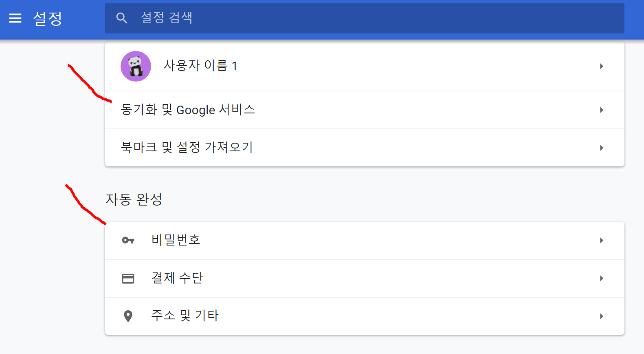Click the search magnifier icon
644x354 pixels.
[121, 18]
